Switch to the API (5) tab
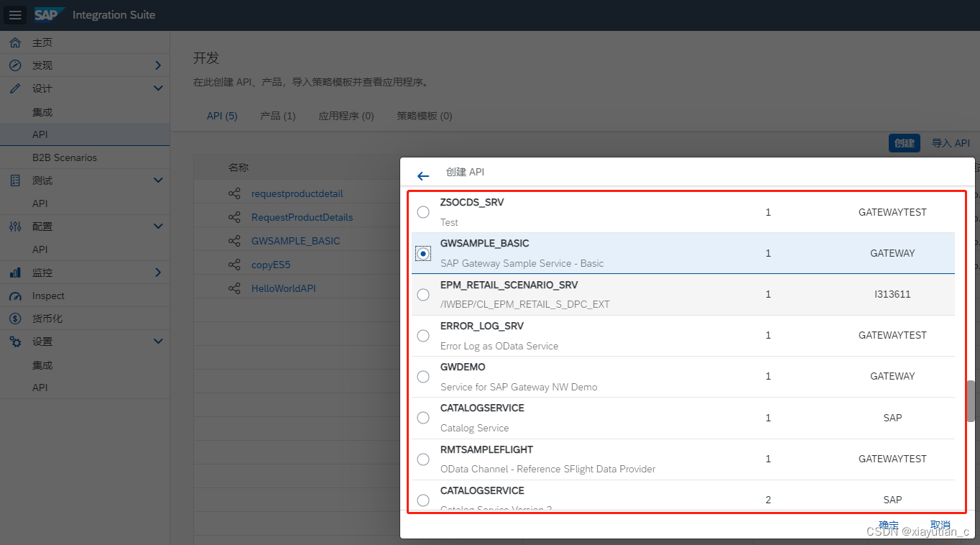This screenshot has height=545, width=980. (x=222, y=116)
